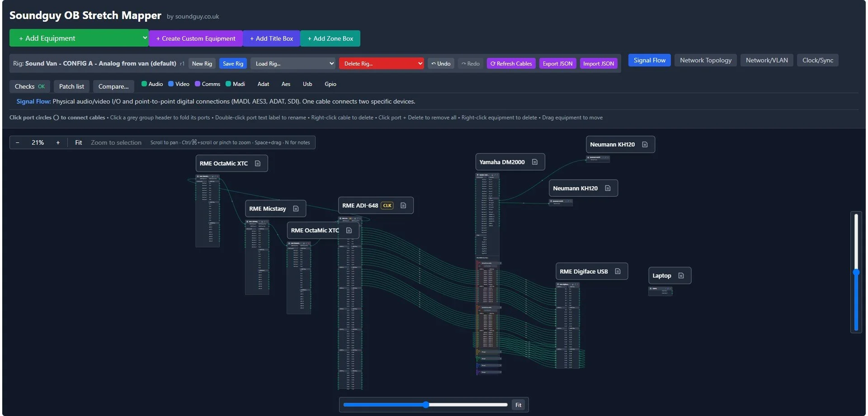Image resolution: width=868 pixels, height=416 pixels.
Task: Open notes icon on lower RME OctaMic XTC node
Action: (x=349, y=230)
